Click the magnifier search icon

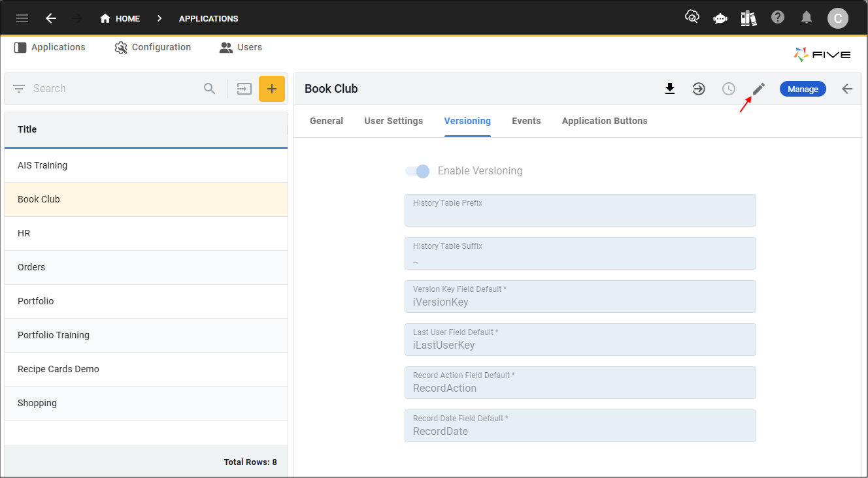coord(209,89)
